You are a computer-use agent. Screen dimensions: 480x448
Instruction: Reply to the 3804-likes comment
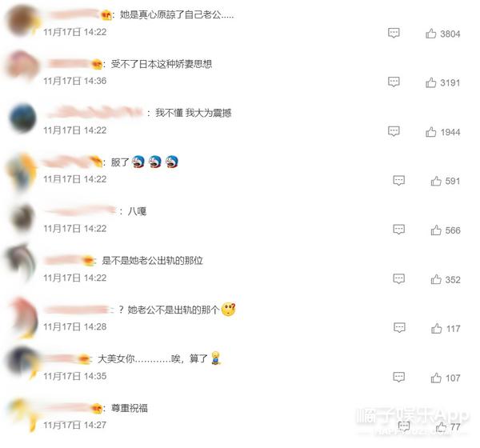pos(394,33)
